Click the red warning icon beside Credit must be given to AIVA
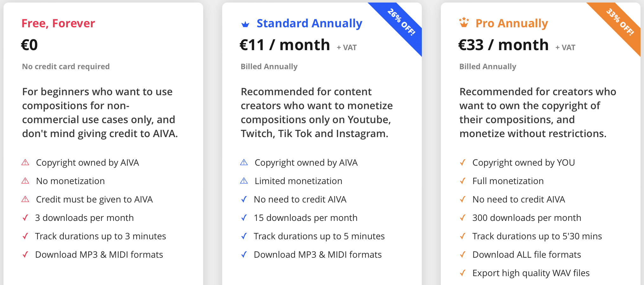The image size is (644, 285). (25, 199)
